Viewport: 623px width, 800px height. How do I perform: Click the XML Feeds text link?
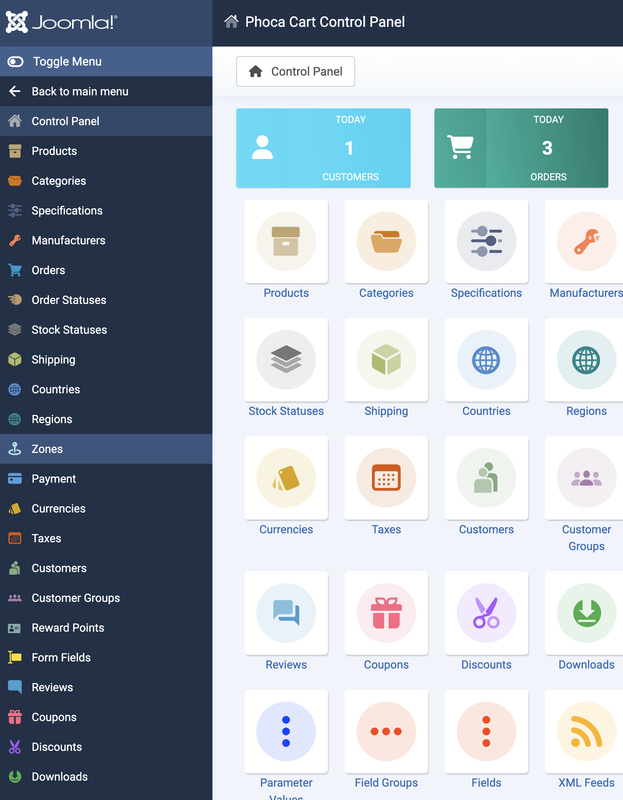[x=586, y=783]
